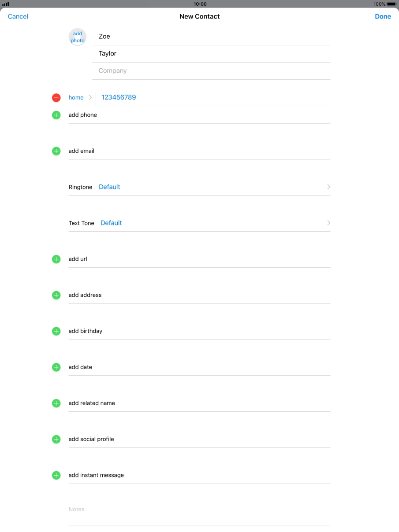Tap green plus beside add related name
399x532 pixels.
(x=56, y=403)
